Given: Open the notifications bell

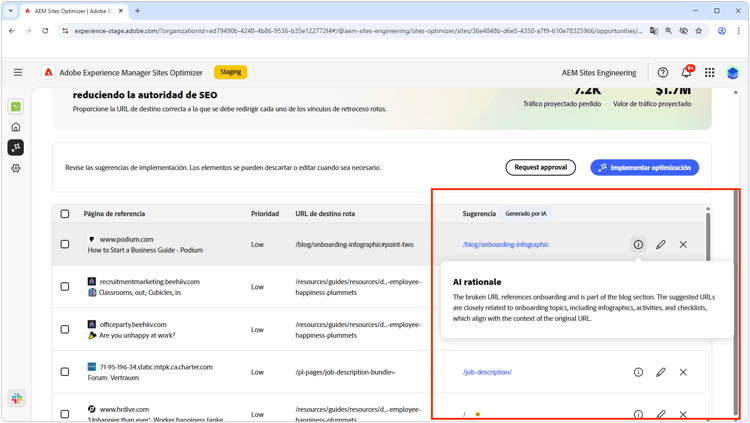Looking at the screenshot, I should (x=687, y=72).
